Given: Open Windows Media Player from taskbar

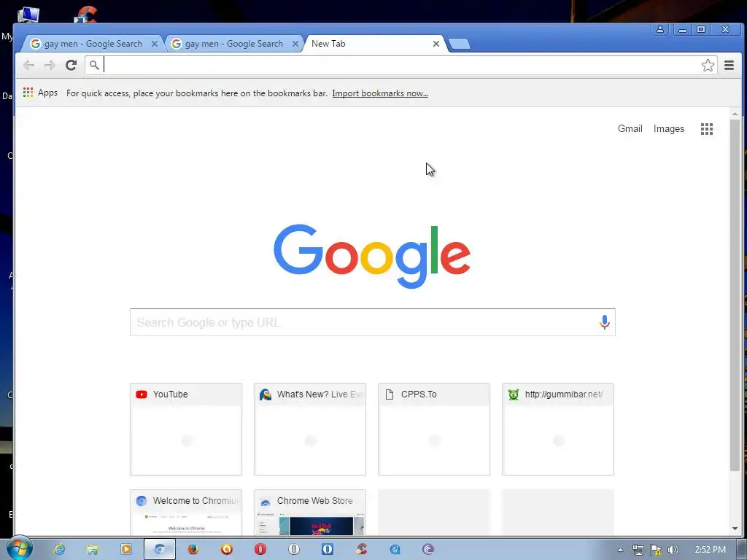Looking at the screenshot, I should click(x=125, y=550).
